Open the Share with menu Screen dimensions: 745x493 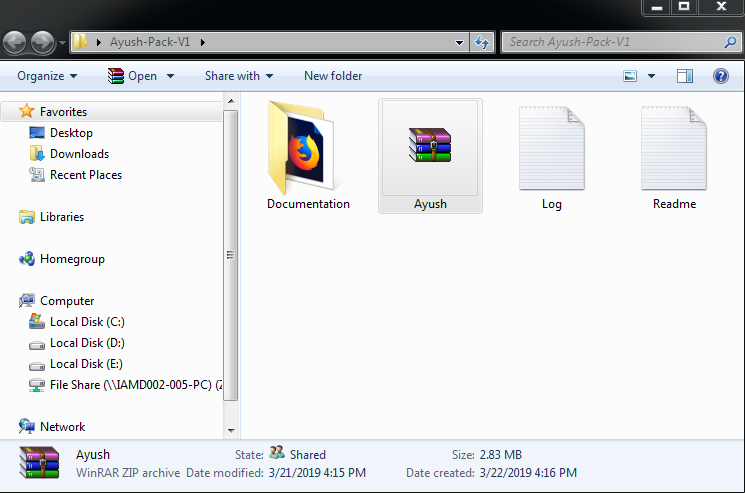point(239,76)
